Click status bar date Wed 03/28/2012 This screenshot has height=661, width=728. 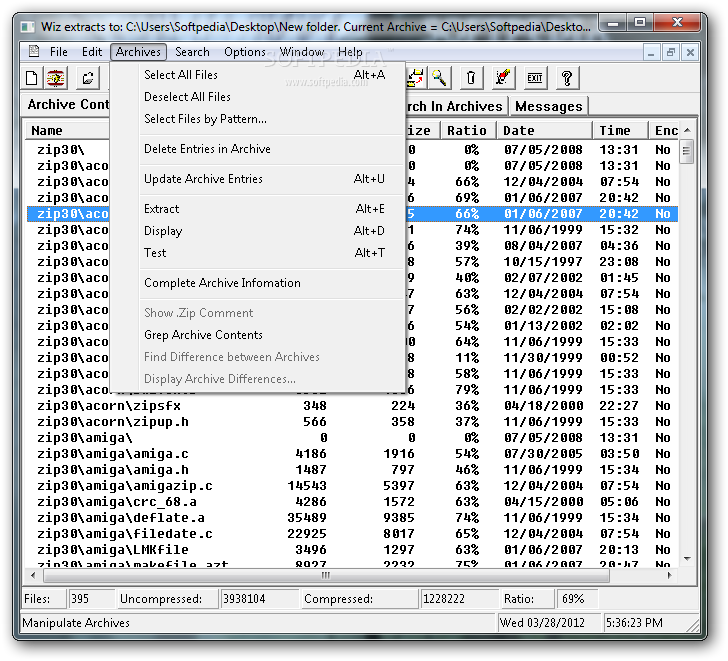coord(548,622)
